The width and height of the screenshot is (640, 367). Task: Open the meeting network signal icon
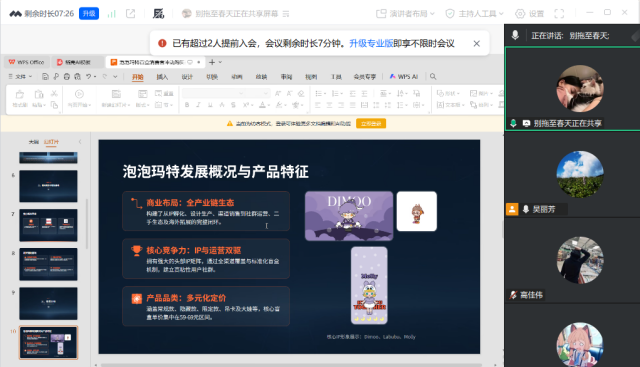point(111,14)
